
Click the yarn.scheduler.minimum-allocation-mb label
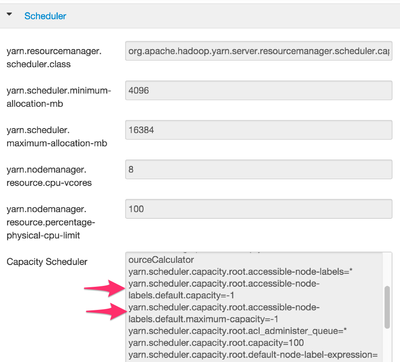(59, 97)
